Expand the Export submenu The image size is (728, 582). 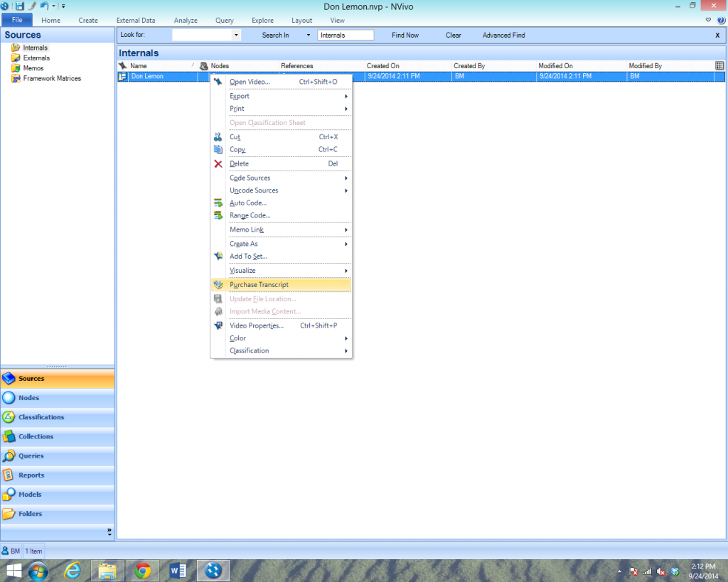tap(282, 96)
